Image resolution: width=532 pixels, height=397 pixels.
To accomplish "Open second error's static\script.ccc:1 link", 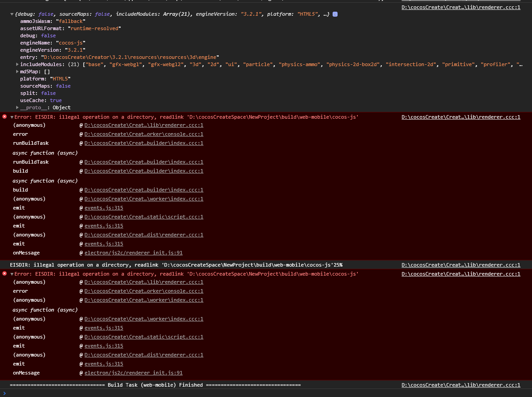I will (x=144, y=337).
